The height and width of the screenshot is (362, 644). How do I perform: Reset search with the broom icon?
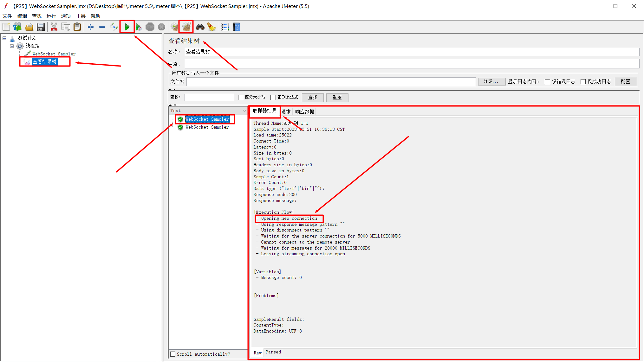coord(211,27)
